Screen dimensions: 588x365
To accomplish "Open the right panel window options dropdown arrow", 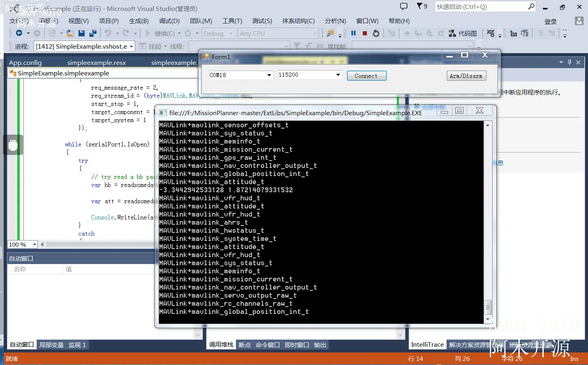I will point(561,62).
